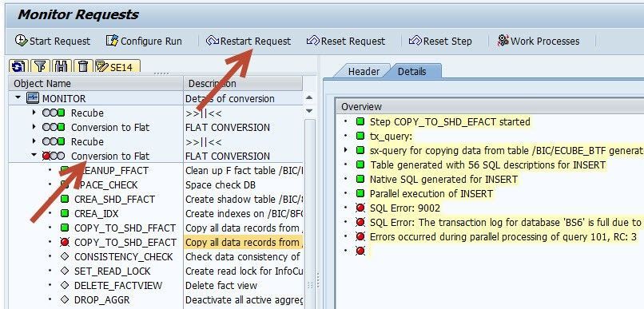Click diamond icon of DROP_AGGR
The image size is (644, 309).
[x=65, y=300]
